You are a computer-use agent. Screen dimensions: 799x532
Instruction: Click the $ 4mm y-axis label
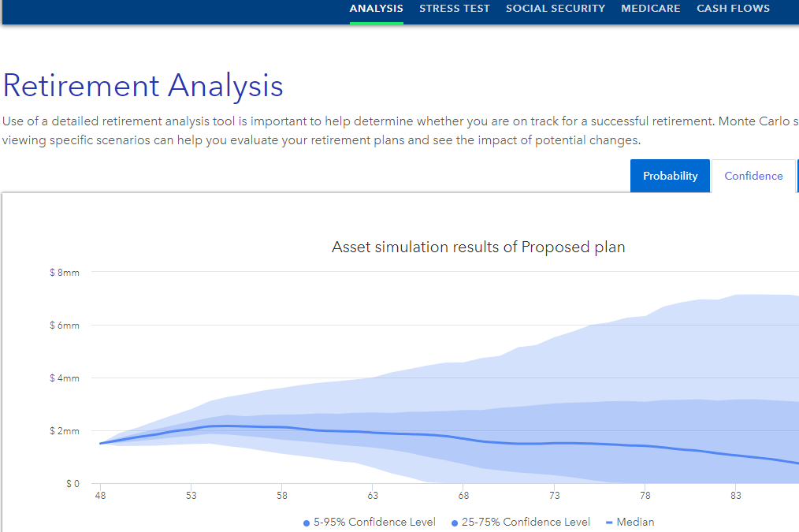pyautogui.click(x=65, y=378)
